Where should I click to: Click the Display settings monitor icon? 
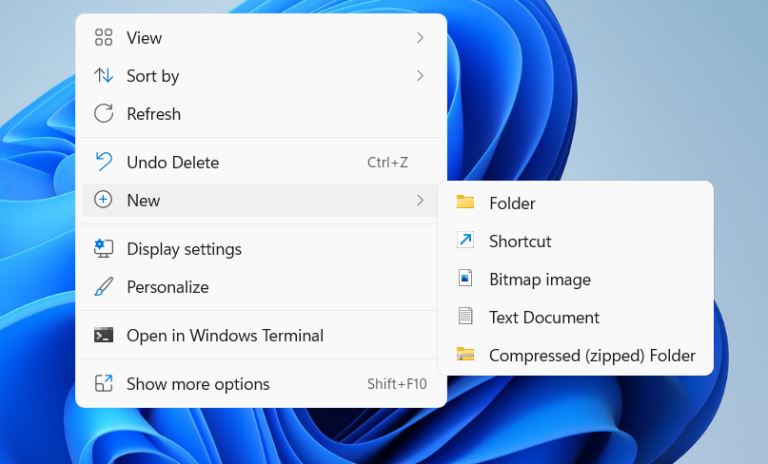[x=103, y=248]
